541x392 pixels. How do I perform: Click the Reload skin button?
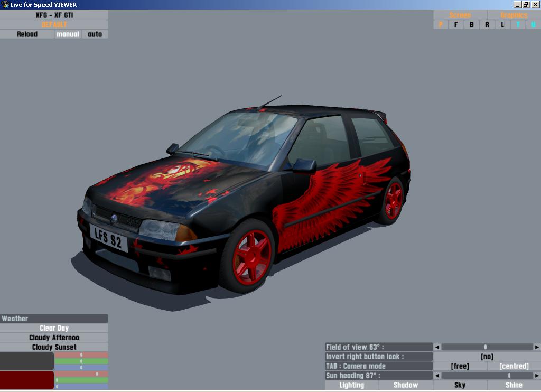click(27, 34)
